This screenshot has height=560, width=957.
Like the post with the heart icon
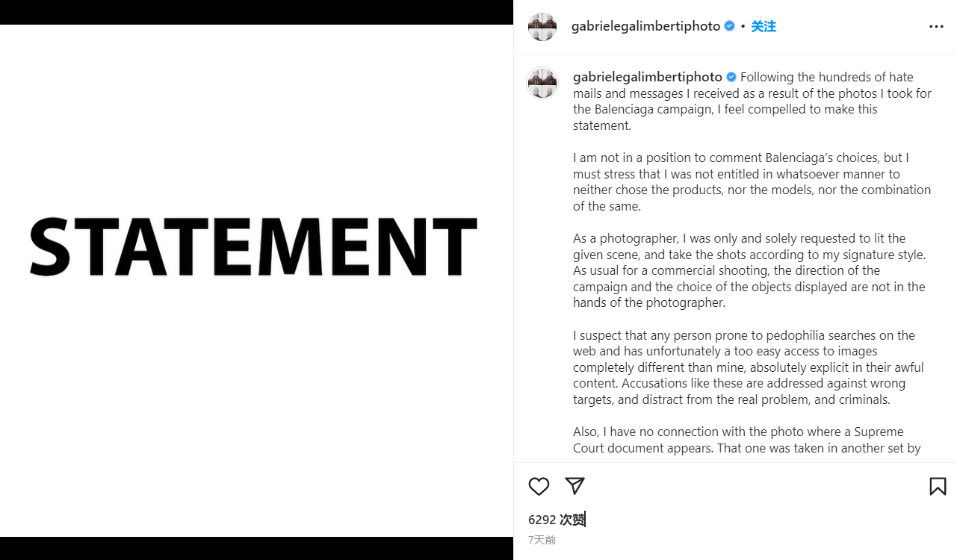539,487
